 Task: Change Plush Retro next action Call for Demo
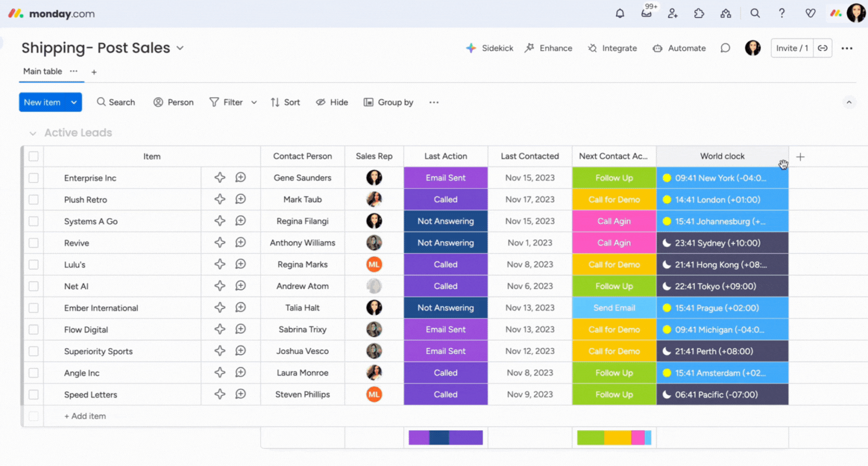pyautogui.click(x=614, y=199)
